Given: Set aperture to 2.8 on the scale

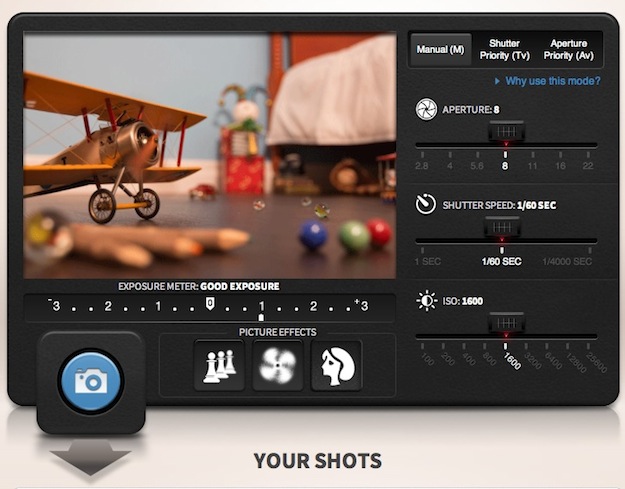Looking at the screenshot, I should [422, 165].
